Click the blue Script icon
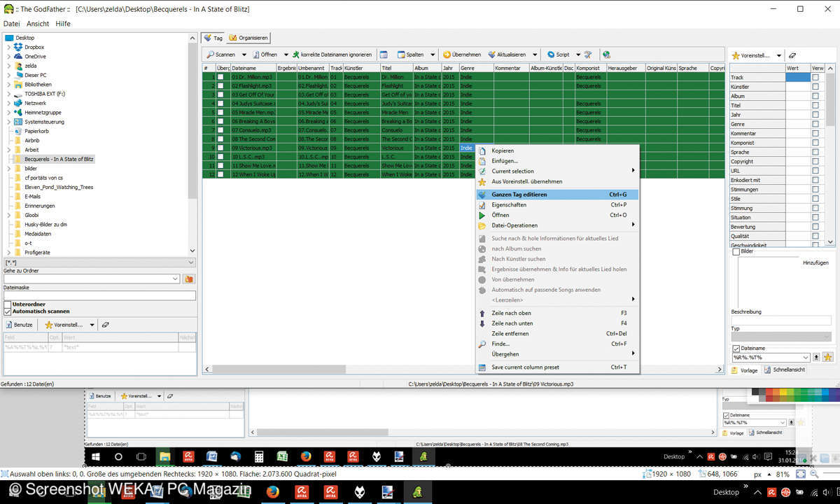Viewport: 840px width, 504px height. (551, 55)
